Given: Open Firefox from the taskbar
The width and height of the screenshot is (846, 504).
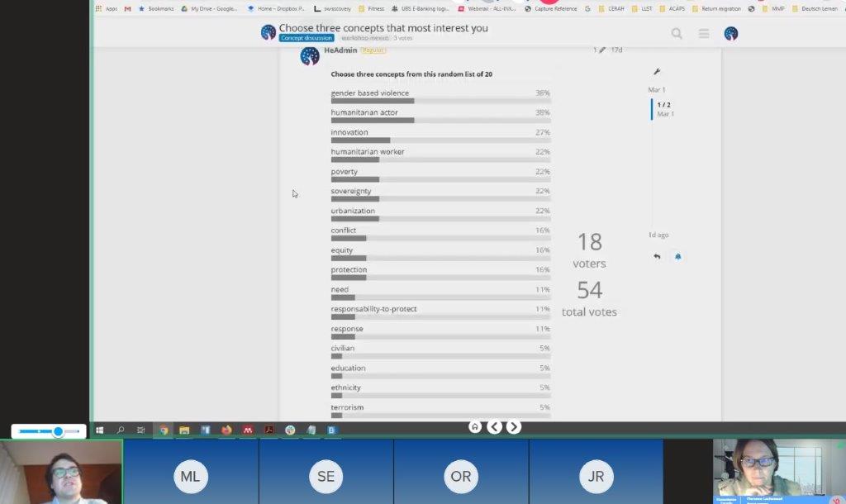Looking at the screenshot, I should pos(226,430).
